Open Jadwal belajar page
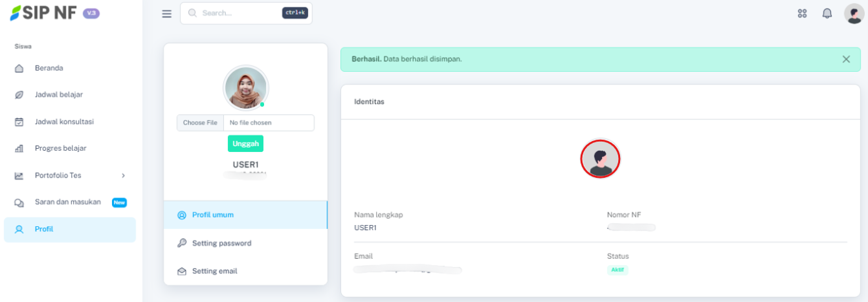This screenshot has height=302, width=868. pyautogui.click(x=58, y=94)
